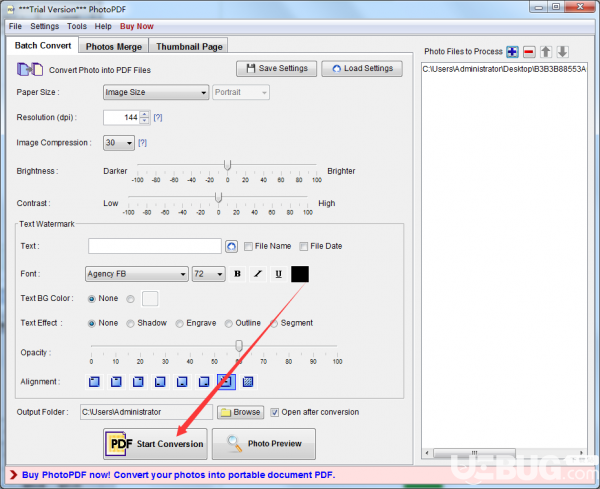The width and height of the screenshot is (600, 489).
Task: Align watermark to top-center
Action: 116,382
